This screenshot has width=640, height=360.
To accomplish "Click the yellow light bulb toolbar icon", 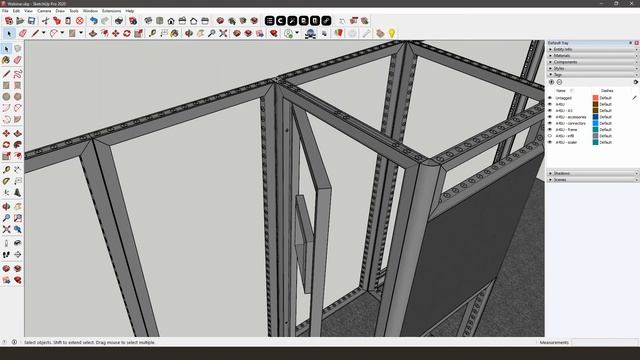I will point(391,33).
